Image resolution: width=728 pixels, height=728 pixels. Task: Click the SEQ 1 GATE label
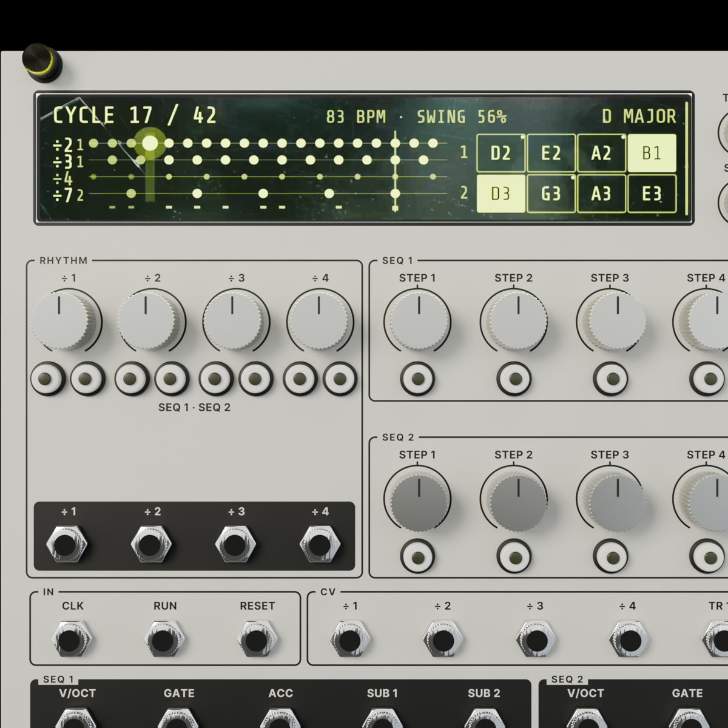(179, 693)
